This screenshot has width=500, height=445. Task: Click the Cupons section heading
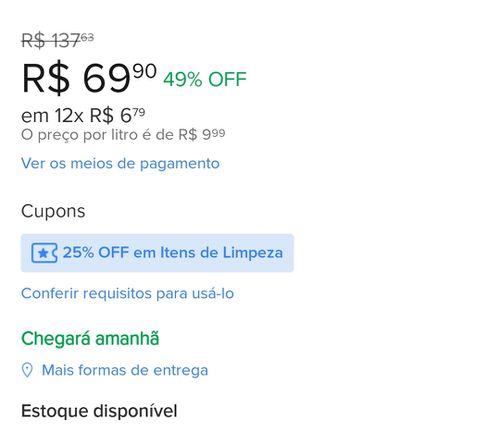point(53,211)
